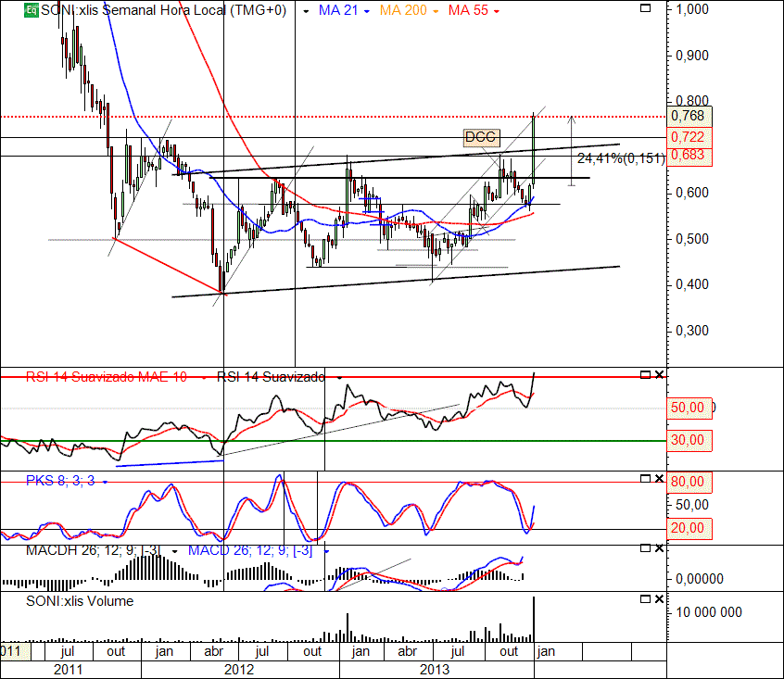This screenshot has height=679, width=784.
Task: Open dropdown next to SONI:xlis Semanal title
Action: [306, 11]
